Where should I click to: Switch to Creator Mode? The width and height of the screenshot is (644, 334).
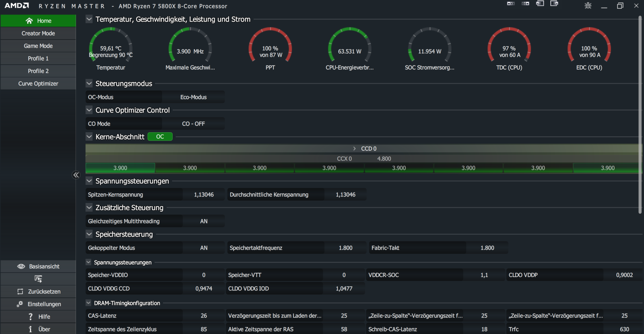[x=38, y=33]
